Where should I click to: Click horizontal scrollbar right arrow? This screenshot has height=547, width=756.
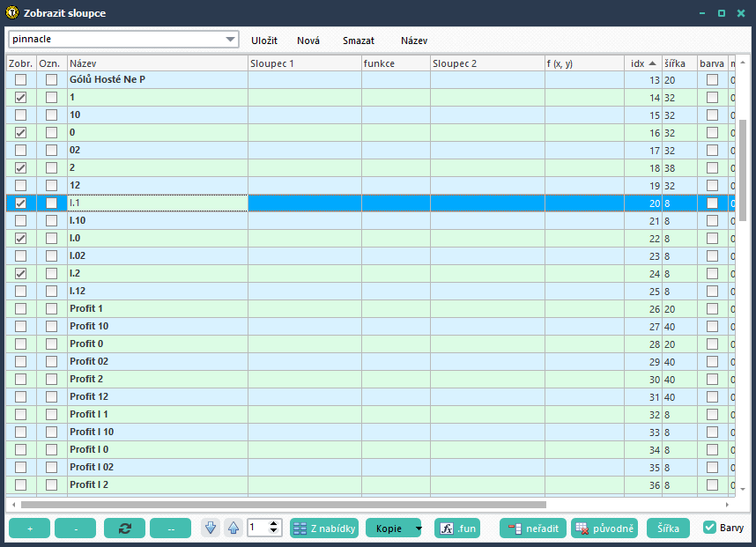click(x=727, y=505)
